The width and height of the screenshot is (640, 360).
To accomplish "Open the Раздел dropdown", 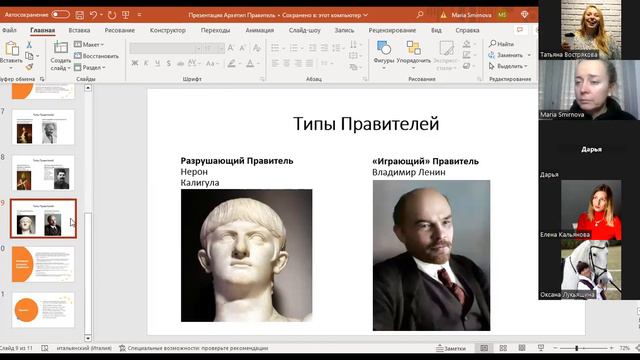I will 90,67.
